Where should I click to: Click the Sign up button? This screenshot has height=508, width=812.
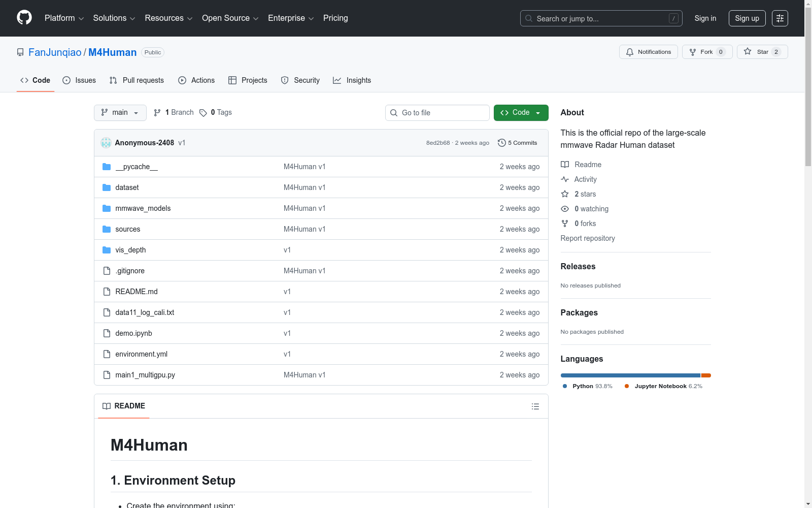pyautogui.click(x=747, y=18)
